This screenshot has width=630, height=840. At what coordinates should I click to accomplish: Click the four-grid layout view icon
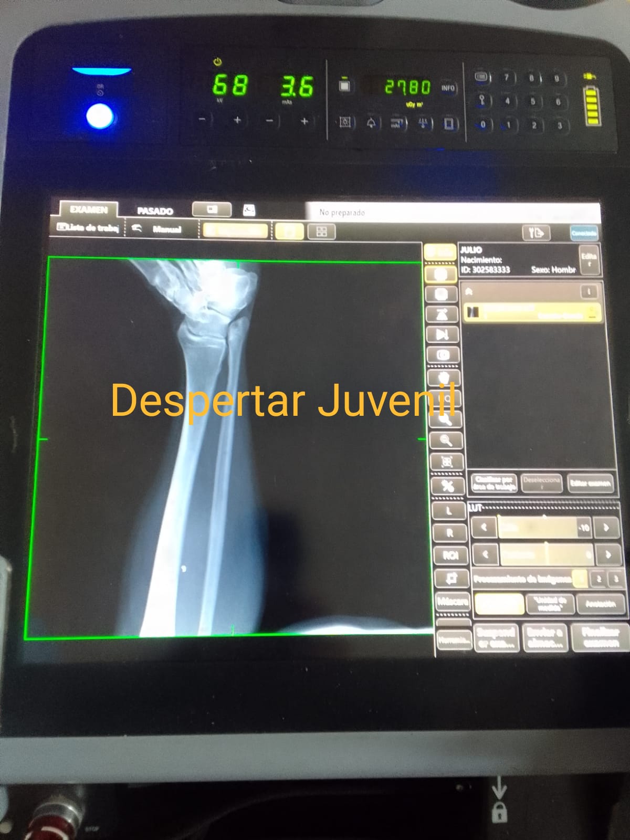[322, 232]
